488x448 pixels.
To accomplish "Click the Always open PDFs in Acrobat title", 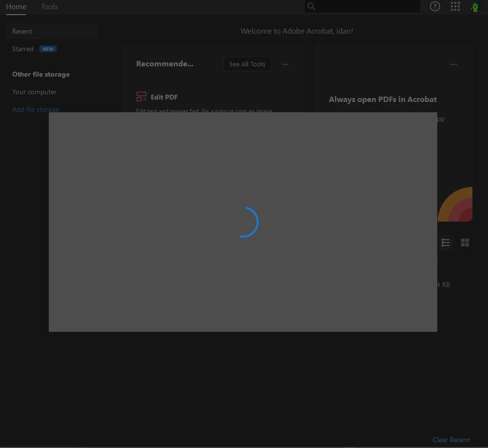I will [383, 100].
